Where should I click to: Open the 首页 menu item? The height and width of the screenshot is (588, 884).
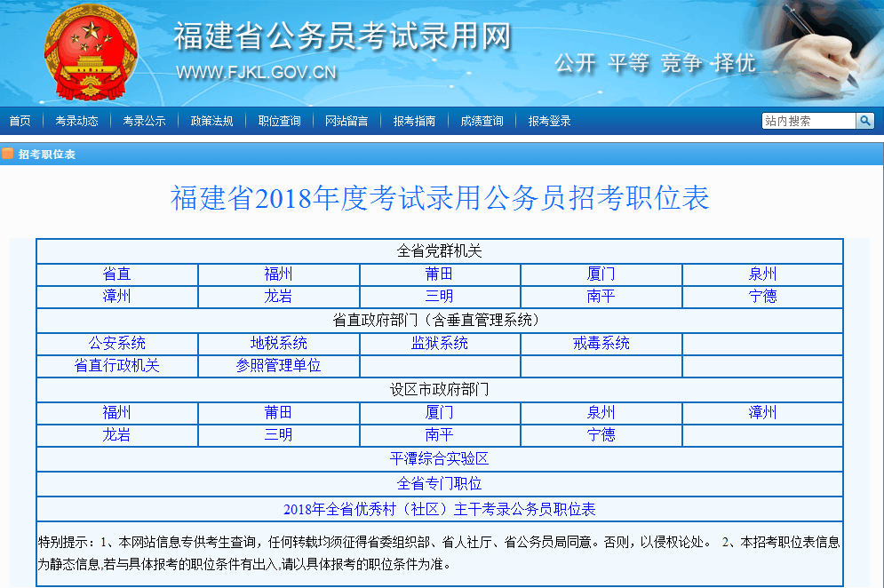[20, 121]
